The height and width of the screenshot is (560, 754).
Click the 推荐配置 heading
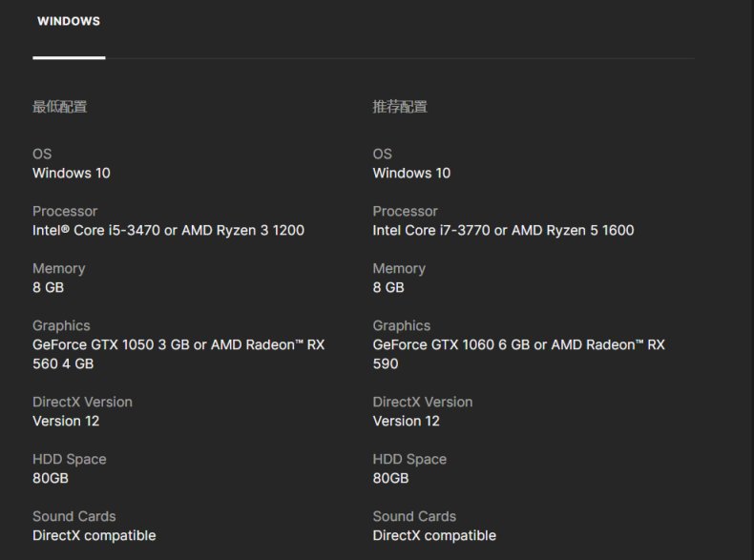point(400,107)
